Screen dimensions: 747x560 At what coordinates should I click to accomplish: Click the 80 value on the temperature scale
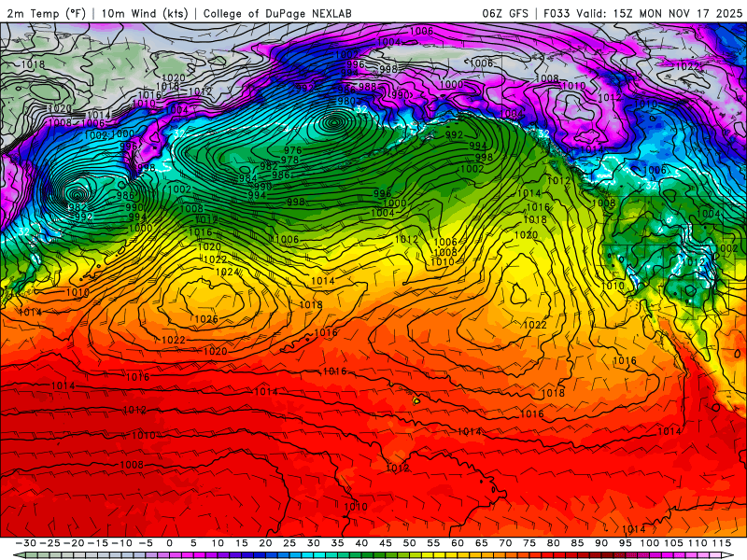tap(553, 543)
